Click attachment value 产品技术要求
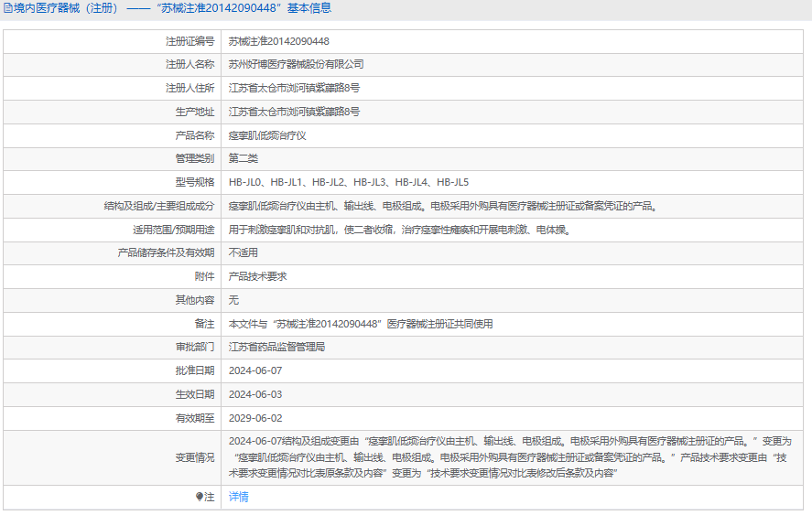 click(257, 276)
